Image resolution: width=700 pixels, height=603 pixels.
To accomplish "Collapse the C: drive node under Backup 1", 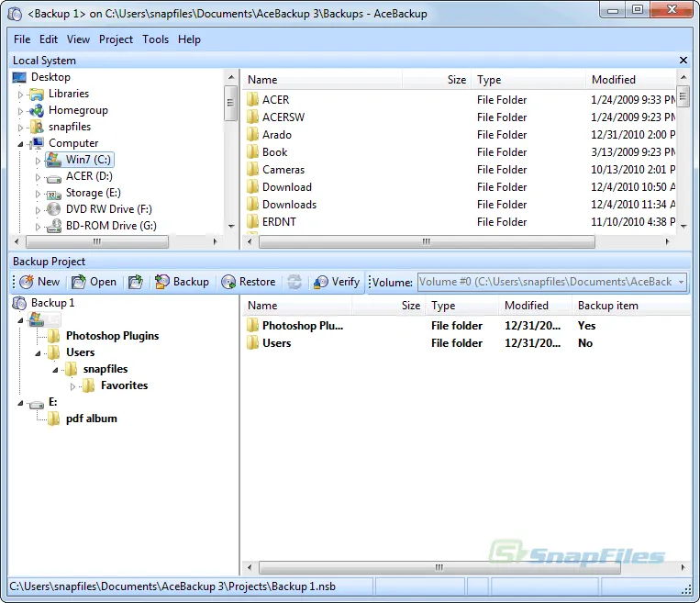I will tap(20, 320).
